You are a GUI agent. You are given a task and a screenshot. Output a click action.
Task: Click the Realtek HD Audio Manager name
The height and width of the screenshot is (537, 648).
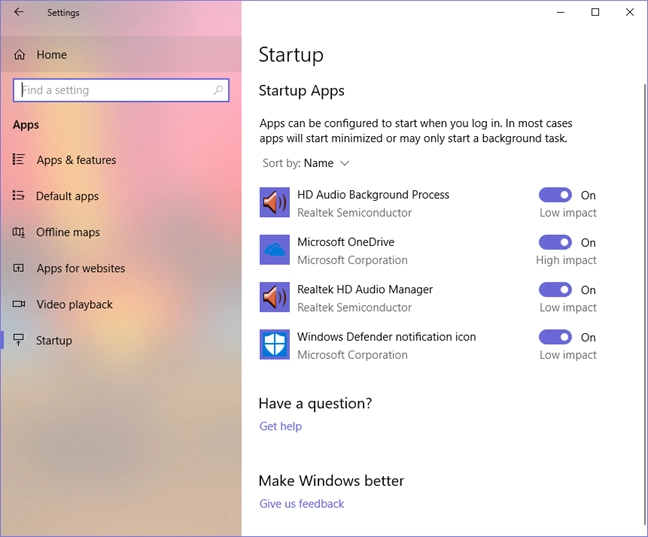[365, 289]
